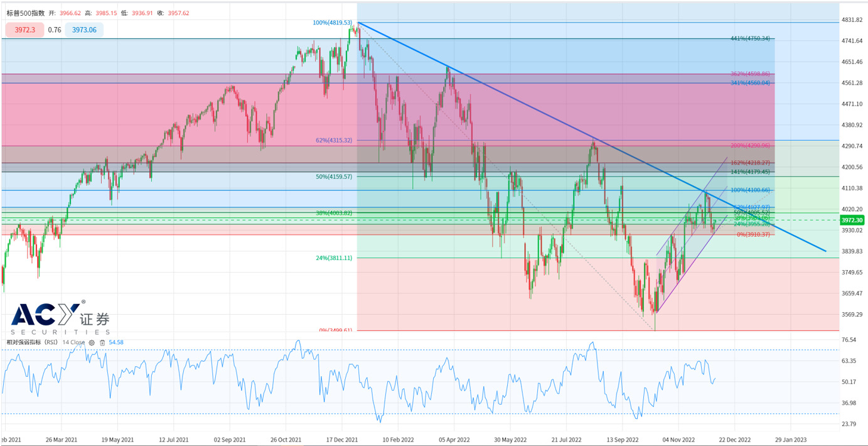
Task: Click the 相对强弱指标 (RSI) indicator name
Action: click(31, 342)
